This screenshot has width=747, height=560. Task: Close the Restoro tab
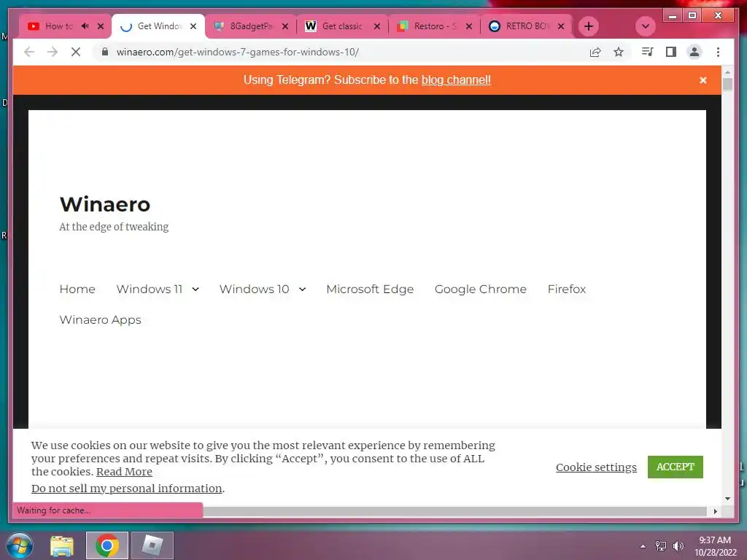[x=469, y=26]
